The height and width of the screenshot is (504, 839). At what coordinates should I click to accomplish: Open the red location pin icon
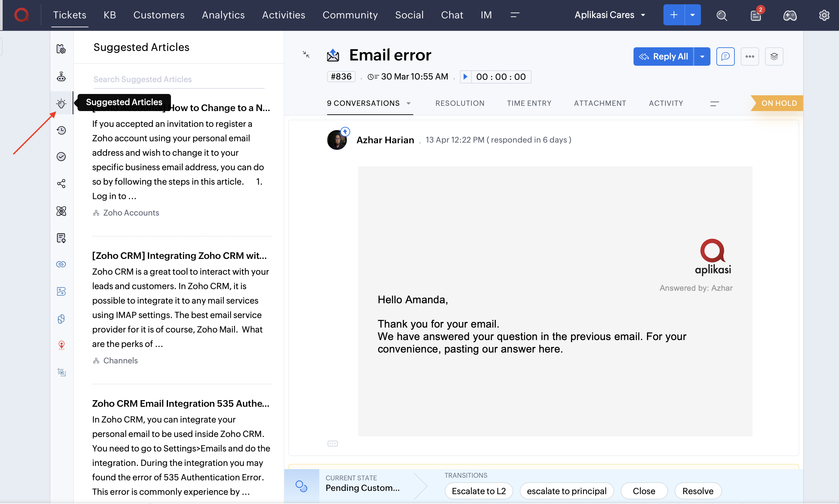(61, 345)
